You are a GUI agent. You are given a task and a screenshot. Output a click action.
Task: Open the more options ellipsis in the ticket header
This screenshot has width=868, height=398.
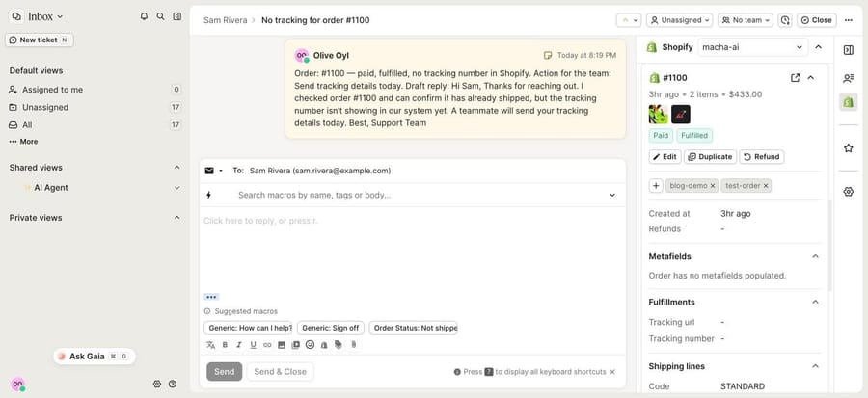click(x=849, y=20)
